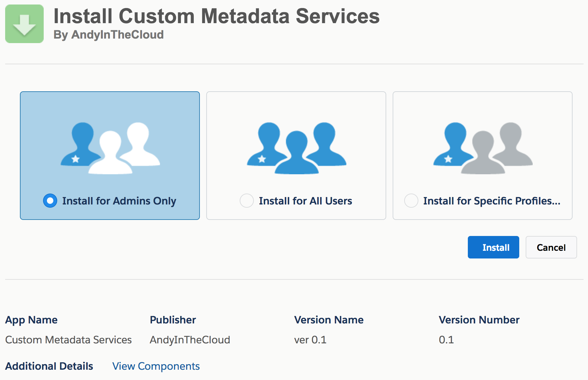Click the Additional Details label
This screenshot has height=380, width=588.
click(x=49, y=366)
